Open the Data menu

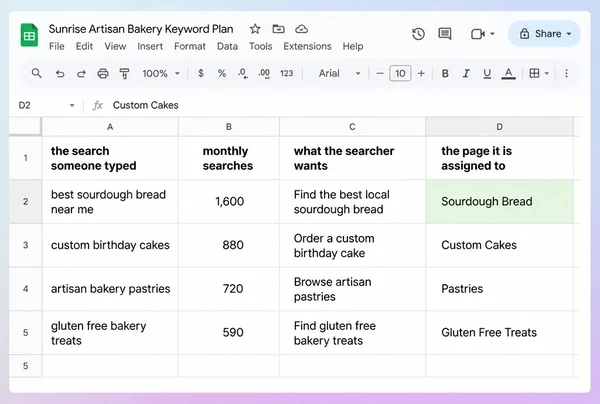click(x=227, y=46)
